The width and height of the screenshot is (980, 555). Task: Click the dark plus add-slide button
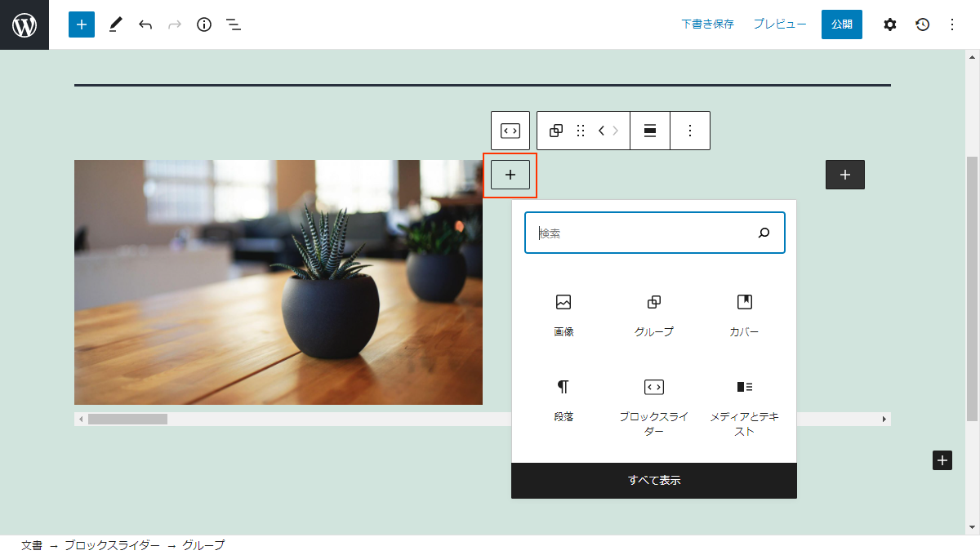click(x=845, y=175)
